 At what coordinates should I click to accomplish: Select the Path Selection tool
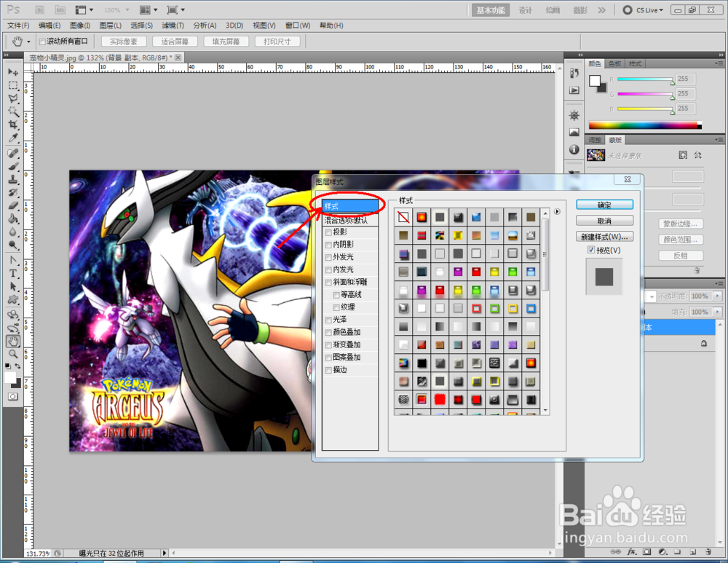click(x=13, y=286)
